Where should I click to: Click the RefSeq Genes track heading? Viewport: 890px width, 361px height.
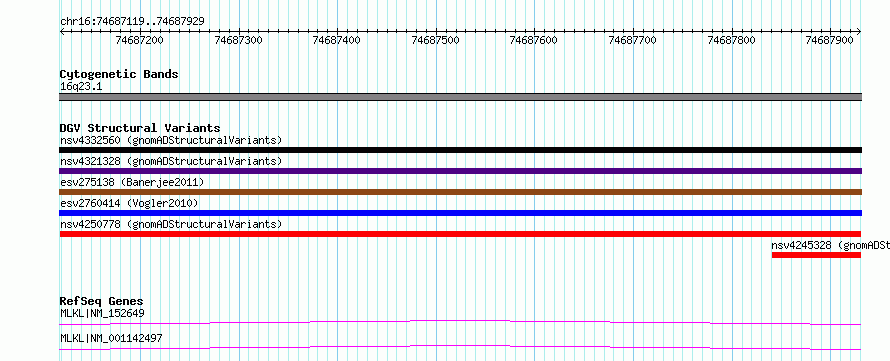pos(101,301)
